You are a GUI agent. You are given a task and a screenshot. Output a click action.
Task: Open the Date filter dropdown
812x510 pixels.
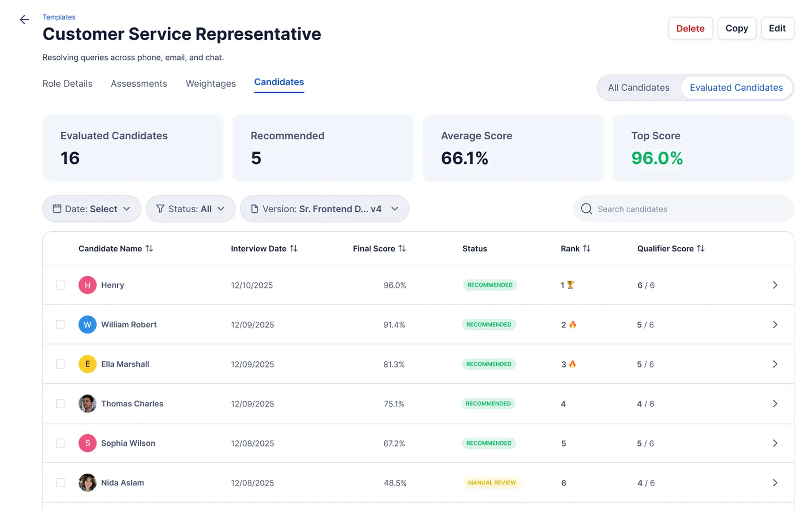tap(91, 209)
